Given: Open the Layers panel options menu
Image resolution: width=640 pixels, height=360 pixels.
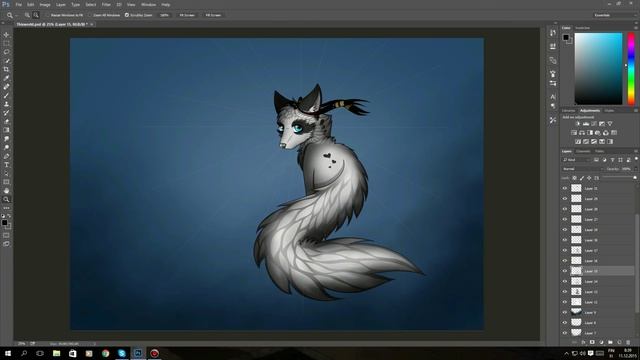Looking at the screenshot, I should tap(636, 151).
